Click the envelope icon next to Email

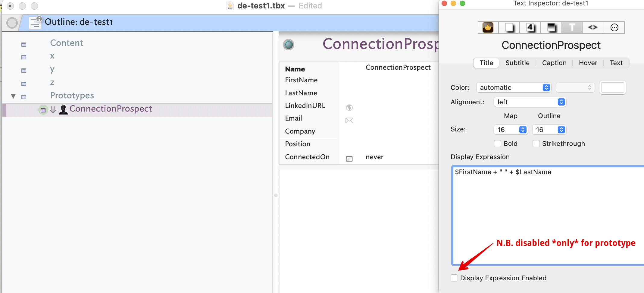coord(349,121)
